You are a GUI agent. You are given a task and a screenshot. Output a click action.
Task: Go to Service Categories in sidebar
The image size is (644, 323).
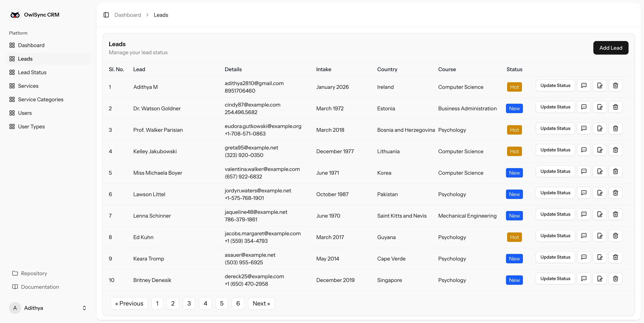[40, 99]
